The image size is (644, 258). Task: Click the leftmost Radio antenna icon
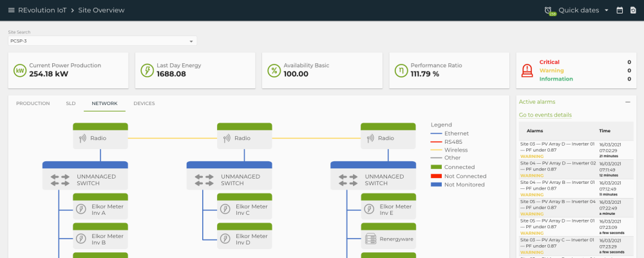(81, 138)
